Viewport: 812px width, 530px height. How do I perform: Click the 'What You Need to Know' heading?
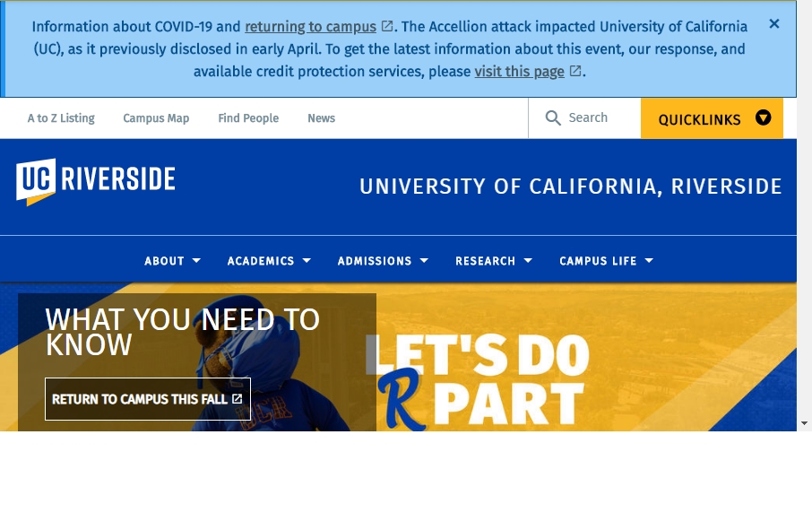tap(182, 332)
